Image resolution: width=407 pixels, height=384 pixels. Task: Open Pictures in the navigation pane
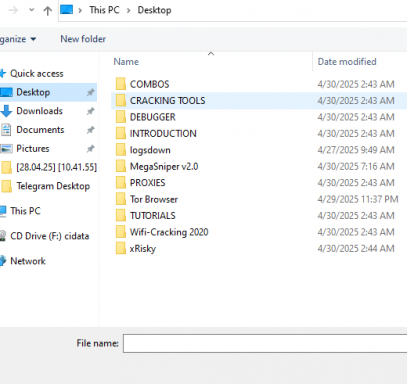(33, 148)
